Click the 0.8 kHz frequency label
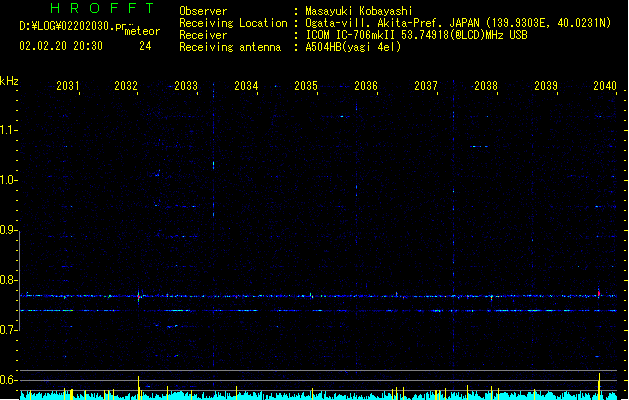The width and height of the screenshot is (629, 400). click(x=8, y=280)
